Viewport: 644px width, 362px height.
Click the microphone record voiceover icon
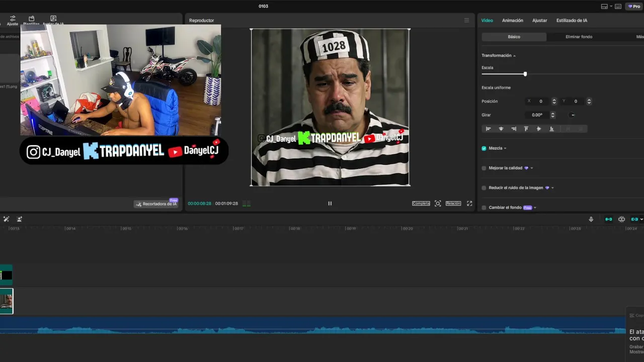click(591, 219)
